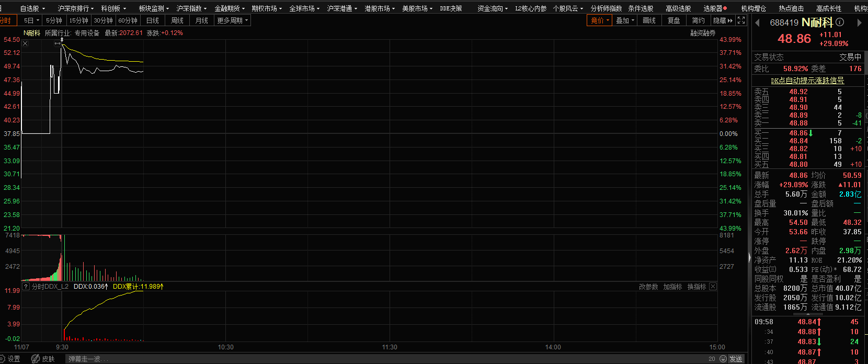Open 板块监测 dropdown menu
Image resolution: width=868 pixels, height=364 pixels.
tap(154, 8)
